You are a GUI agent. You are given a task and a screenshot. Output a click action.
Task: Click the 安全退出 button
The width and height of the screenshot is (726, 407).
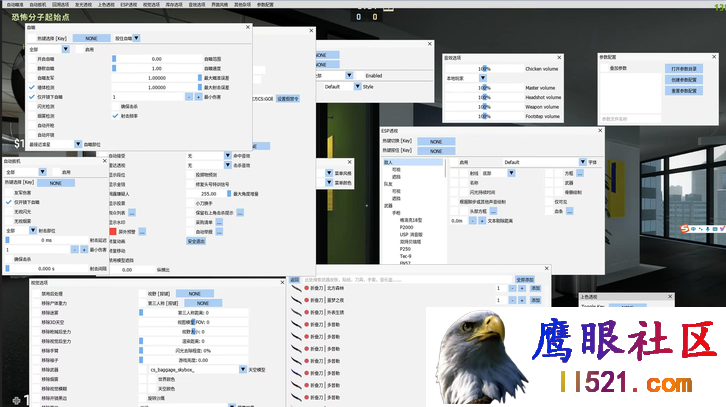196,241
